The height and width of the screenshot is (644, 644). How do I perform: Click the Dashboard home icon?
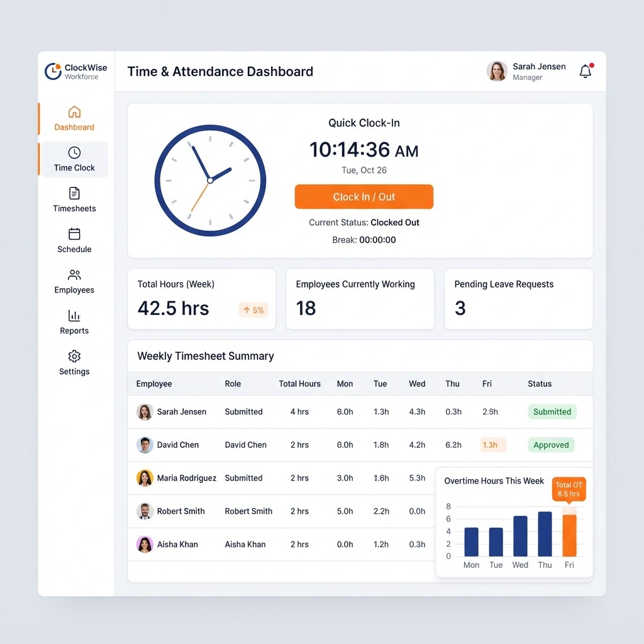point(74,112)
